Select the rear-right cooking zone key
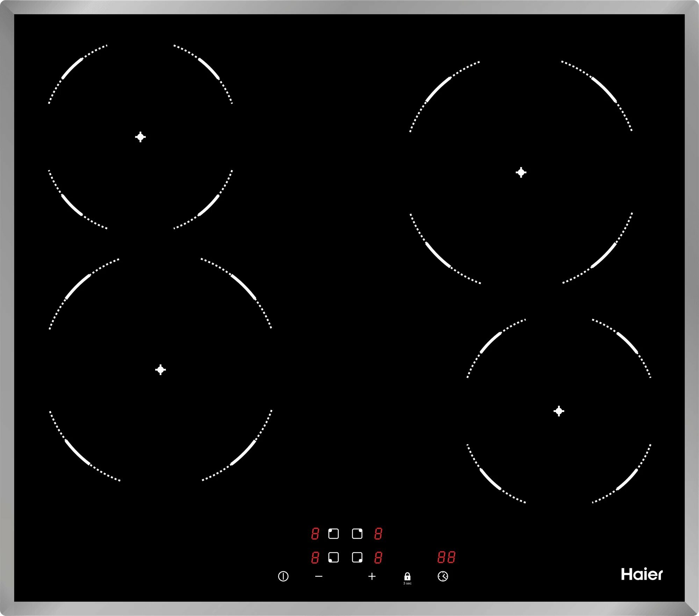Viewport: 699px width, 616px height. (x=357, y=534)
